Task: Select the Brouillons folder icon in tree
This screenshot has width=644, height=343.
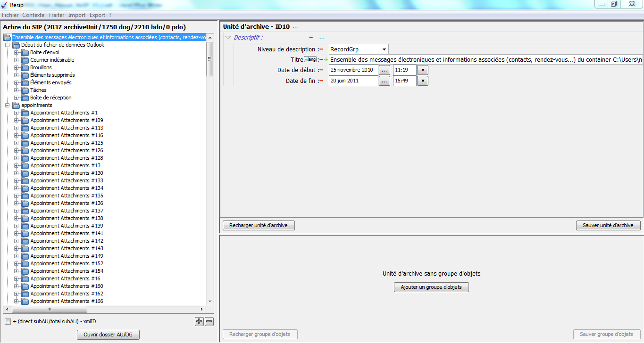Action: 25,67
